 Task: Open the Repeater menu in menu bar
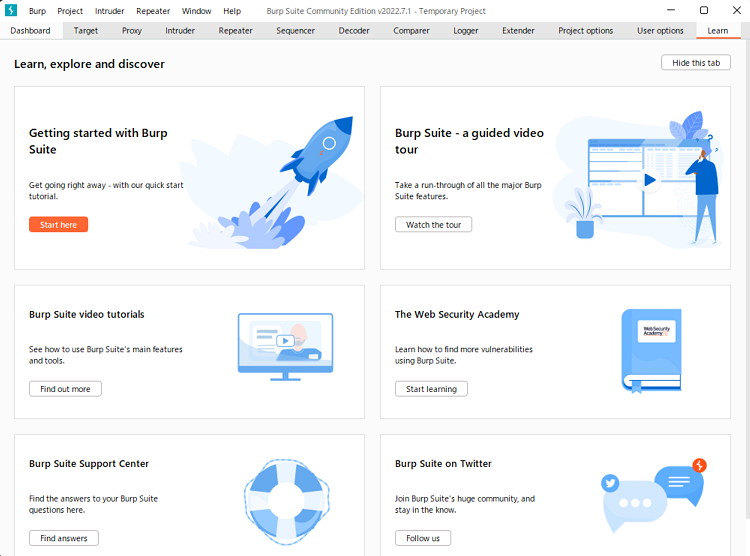pyautogui.click(x=153, y=11)
